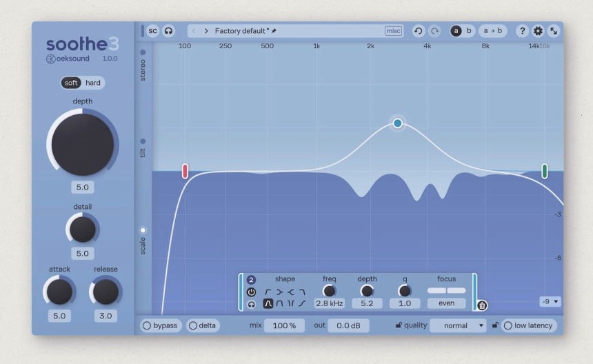Select the tilt side tab
593x364 pixels.
pos(143,148)
